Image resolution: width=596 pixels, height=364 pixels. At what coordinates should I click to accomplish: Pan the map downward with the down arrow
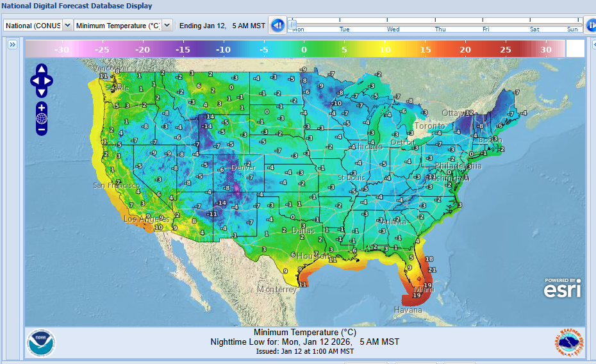pos(42,92)
